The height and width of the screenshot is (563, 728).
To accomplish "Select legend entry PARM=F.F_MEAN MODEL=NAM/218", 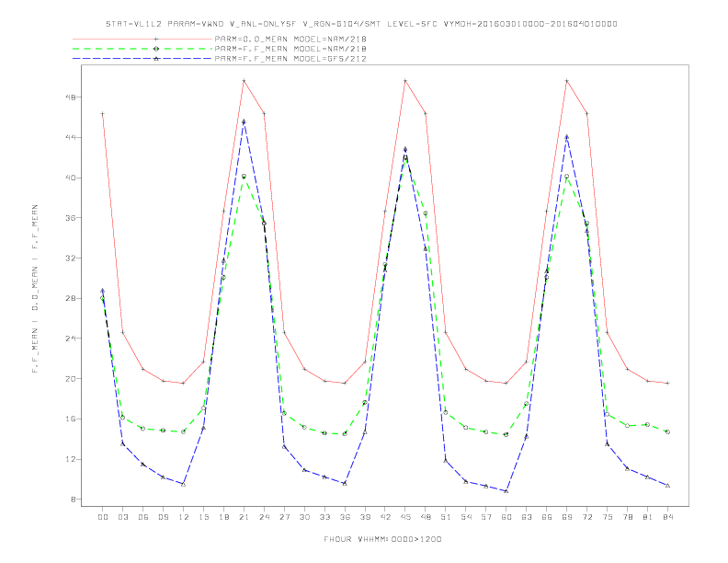I will click(x=290, y=49).
